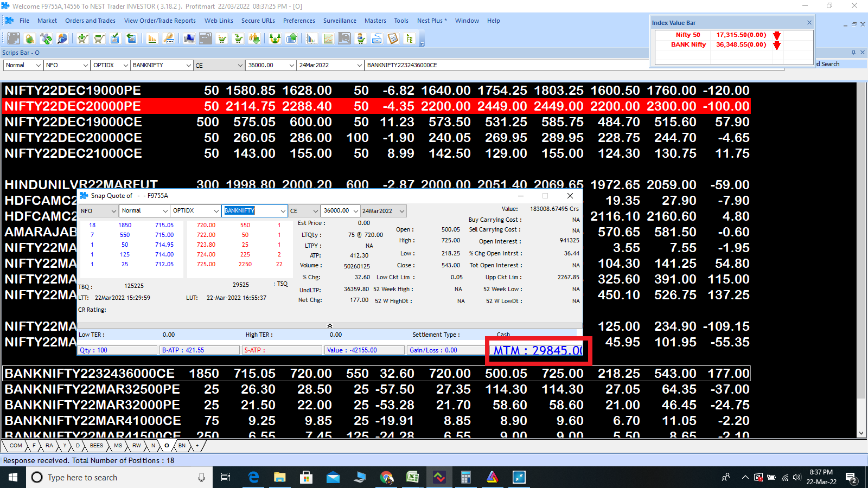Click the key and keyboard toolbar icon
This screenshot has height=488, width=868.
click(x=169, y=38)
